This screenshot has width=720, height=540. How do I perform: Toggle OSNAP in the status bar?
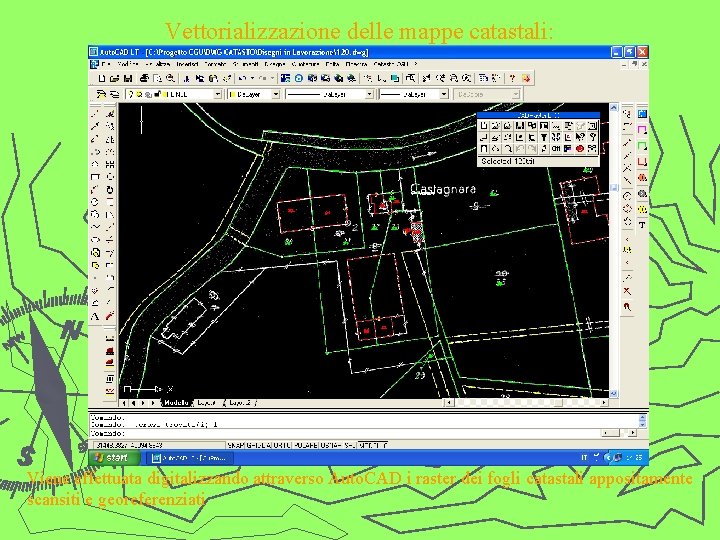pyautogui.click(x=331, y=445)
